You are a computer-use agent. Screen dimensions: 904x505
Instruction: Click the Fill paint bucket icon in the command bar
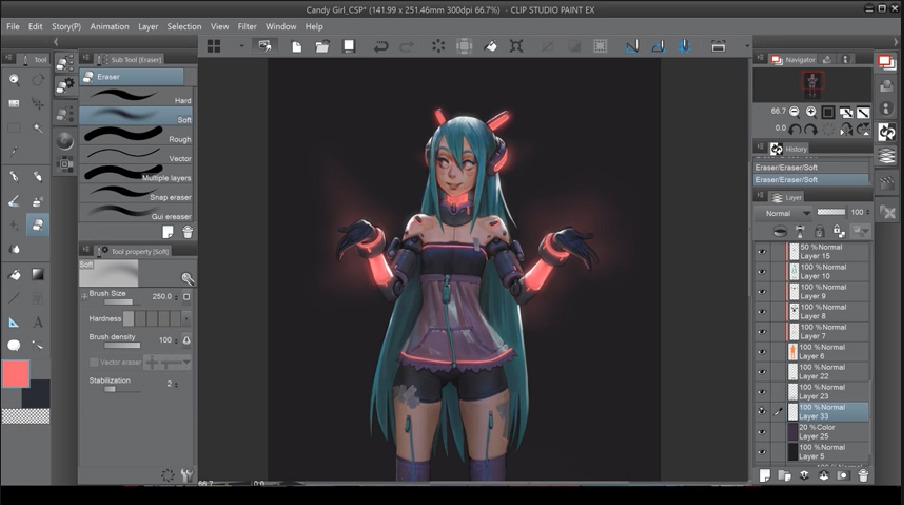(x=490, y=46)
